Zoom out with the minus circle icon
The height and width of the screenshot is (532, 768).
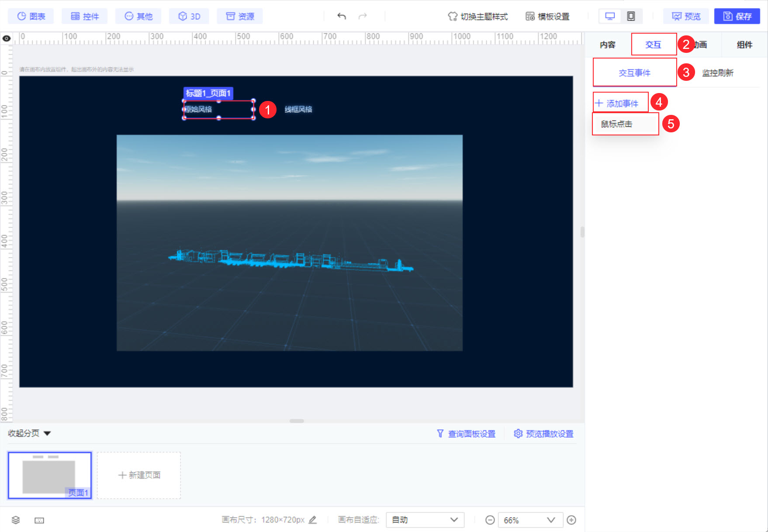click(490, 520)
